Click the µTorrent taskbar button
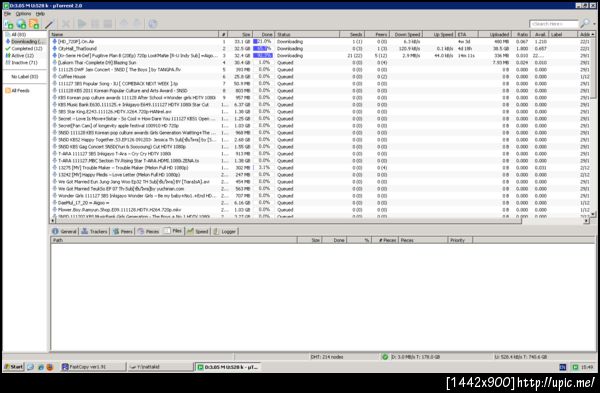Image resolution: width=600 pixels, height=393 pixels. pyautogui.click(x=228, y=367)
